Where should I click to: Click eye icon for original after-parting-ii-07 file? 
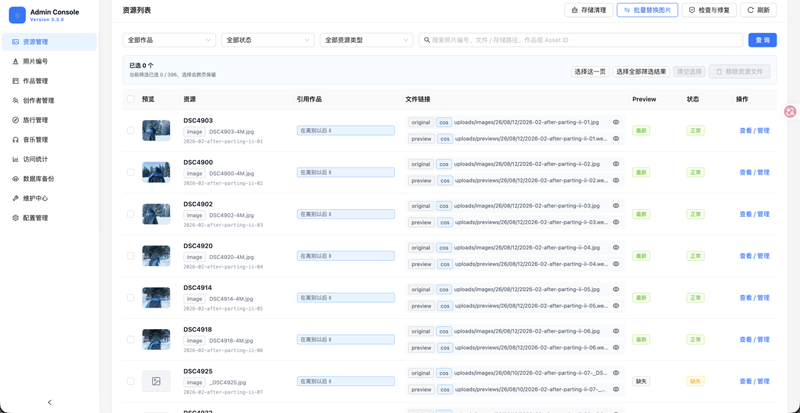point(616,373)
